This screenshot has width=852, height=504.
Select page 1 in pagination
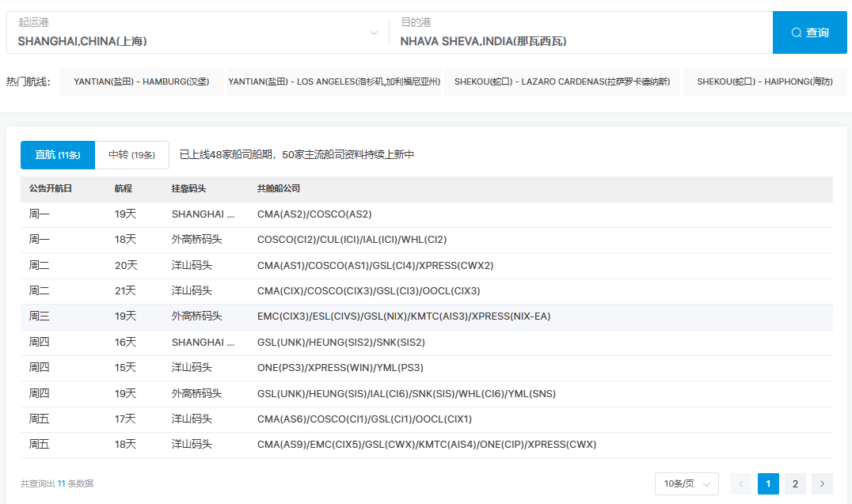(768, 483)
